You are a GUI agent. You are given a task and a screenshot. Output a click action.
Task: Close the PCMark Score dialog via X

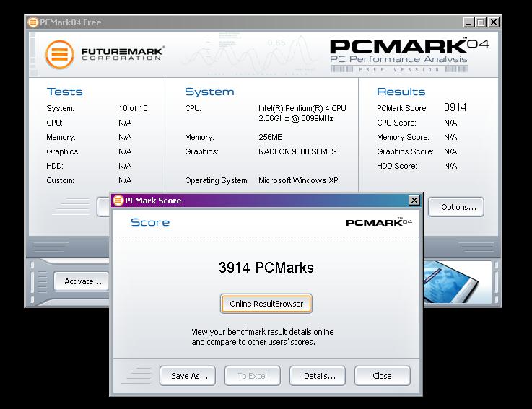(x=414, y=201)
